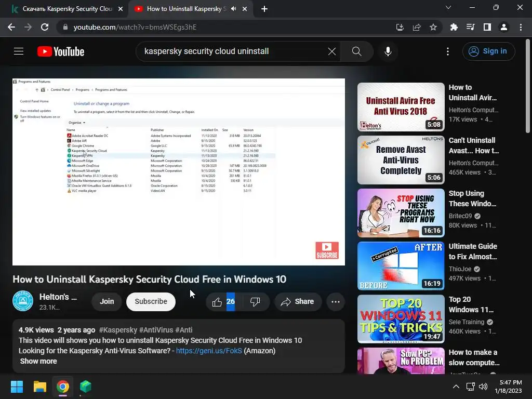Click Subscribe overlay on video player

click(x=327, y=250)
